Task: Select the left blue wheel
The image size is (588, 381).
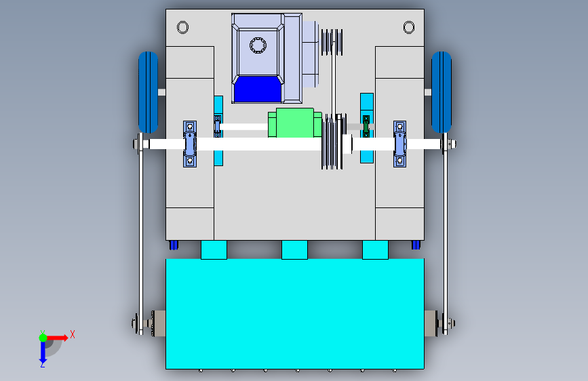Action: tap(149, 92)
